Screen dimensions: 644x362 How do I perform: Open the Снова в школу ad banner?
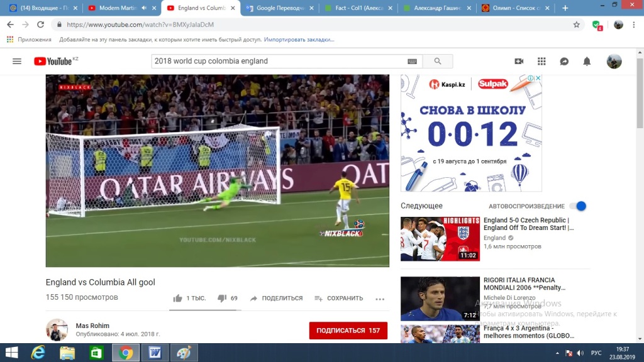(471, 133)
